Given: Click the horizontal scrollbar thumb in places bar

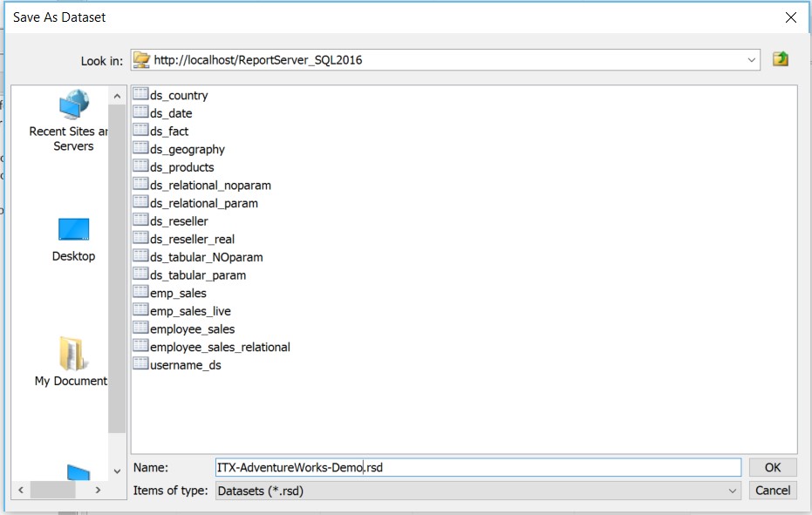Looking at the screenshot, I should (53, 490).
